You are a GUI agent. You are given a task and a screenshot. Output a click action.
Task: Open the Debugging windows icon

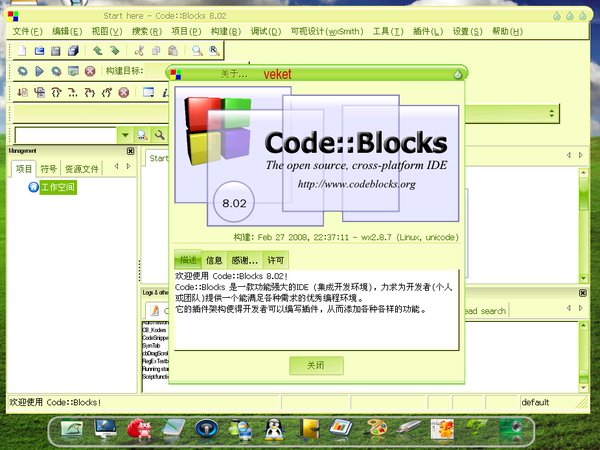148,92
